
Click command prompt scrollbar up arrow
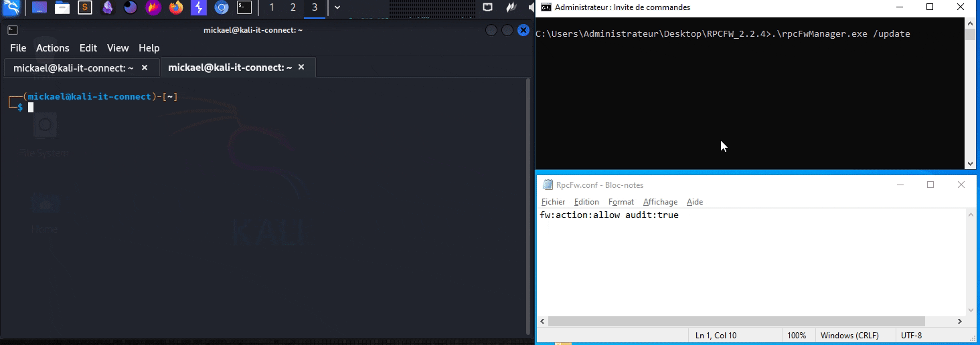[x=971, y=24]
